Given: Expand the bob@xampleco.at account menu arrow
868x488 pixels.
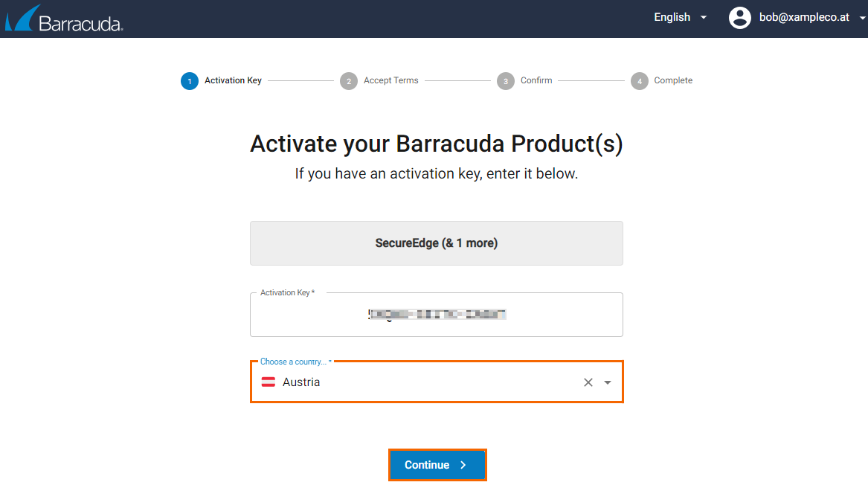Looking at the screenshot, I should (x=862, y=18).
